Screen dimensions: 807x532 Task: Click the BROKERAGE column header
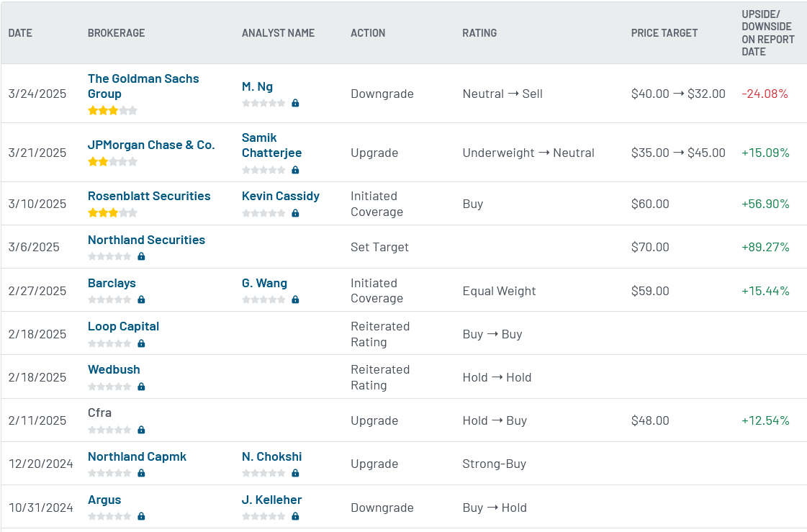coord(117,33)
